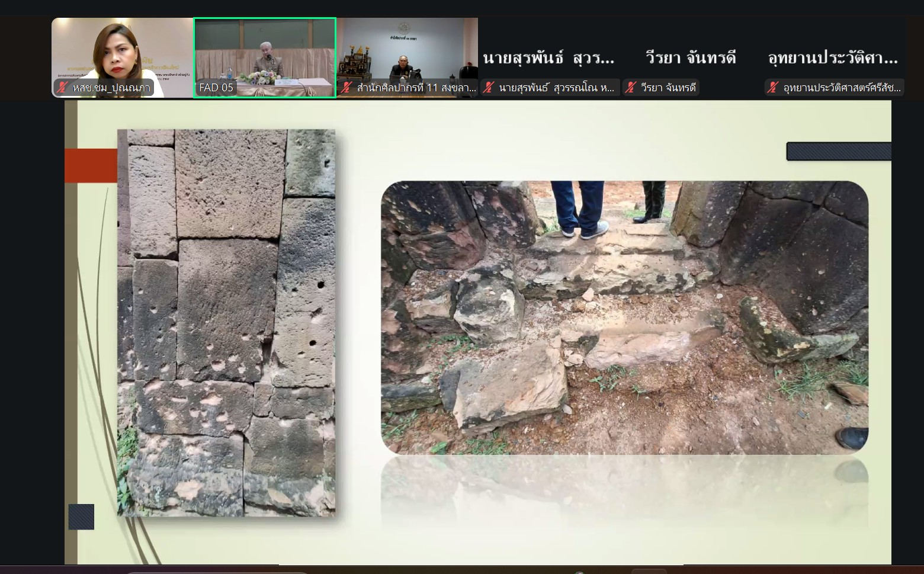The height and width of the screenshot is (574, 924).
Task: Select the นายสุรพันธ์ สุวร... participant tile
Action: [549, 58]
